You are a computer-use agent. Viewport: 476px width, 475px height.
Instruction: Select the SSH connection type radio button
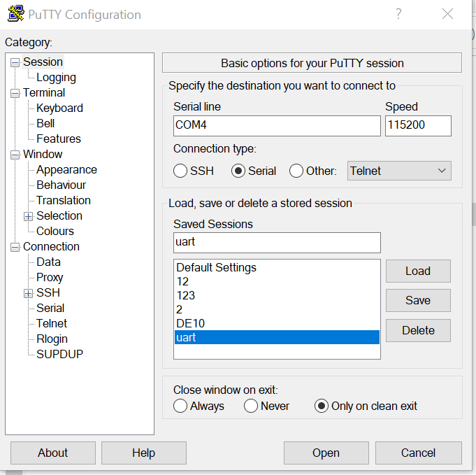(180, 171)
